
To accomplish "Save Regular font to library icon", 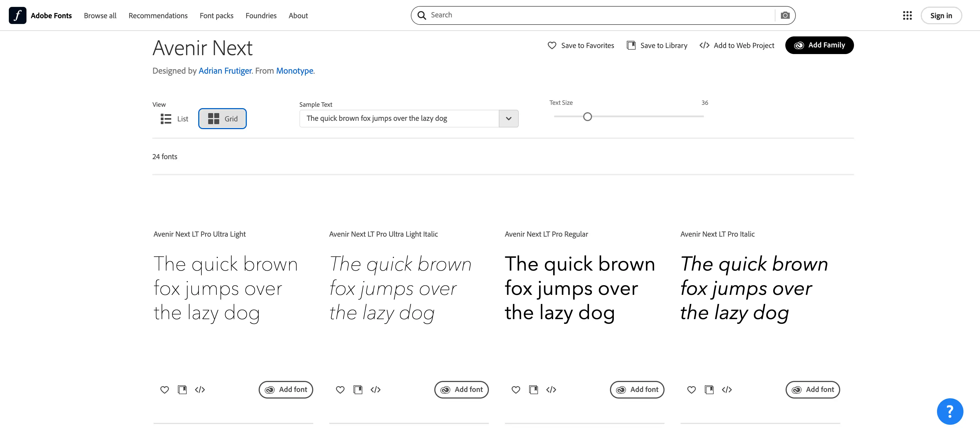I will 534,390.
